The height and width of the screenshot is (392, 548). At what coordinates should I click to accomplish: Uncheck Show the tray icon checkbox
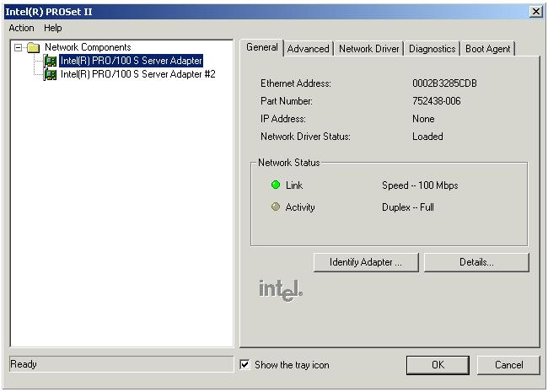[245, 365]
